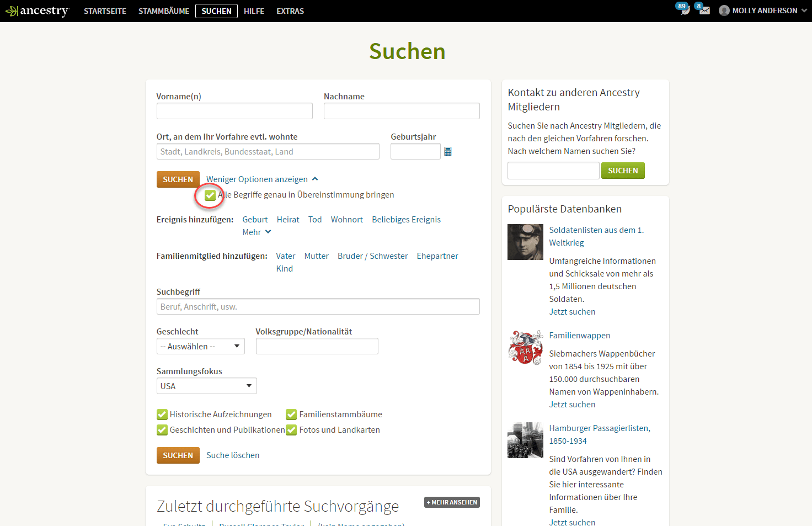
Task: Click the soldier photo thumbnail
Action: [x=525, y=242]
